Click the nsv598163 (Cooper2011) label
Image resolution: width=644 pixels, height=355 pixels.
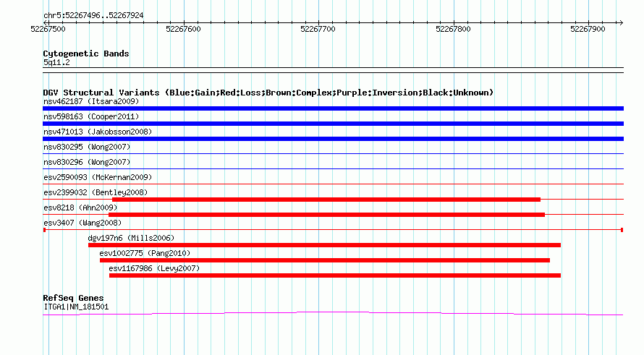coord(91,116)
